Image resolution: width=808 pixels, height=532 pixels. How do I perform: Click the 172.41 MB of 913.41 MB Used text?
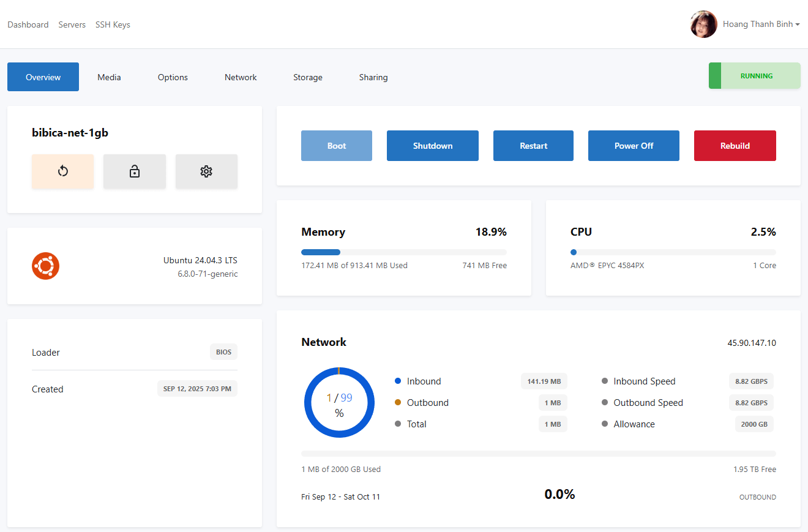354,266
